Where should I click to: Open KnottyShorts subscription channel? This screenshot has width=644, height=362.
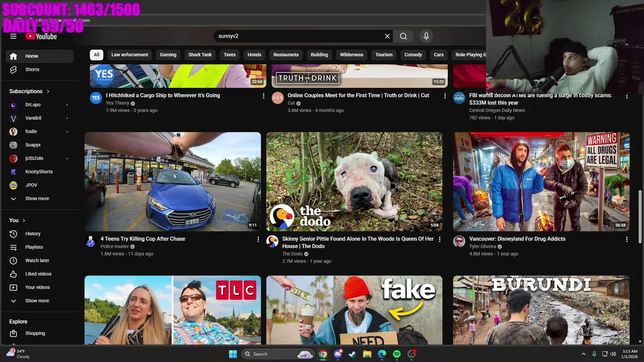pyautogui.click(x=39, y=171)
